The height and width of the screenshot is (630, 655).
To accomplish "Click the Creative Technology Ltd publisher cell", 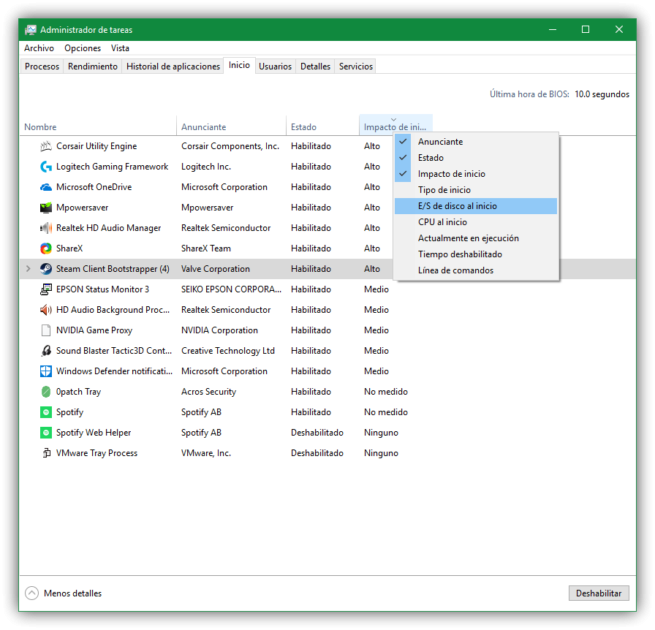I will point(228,351).
